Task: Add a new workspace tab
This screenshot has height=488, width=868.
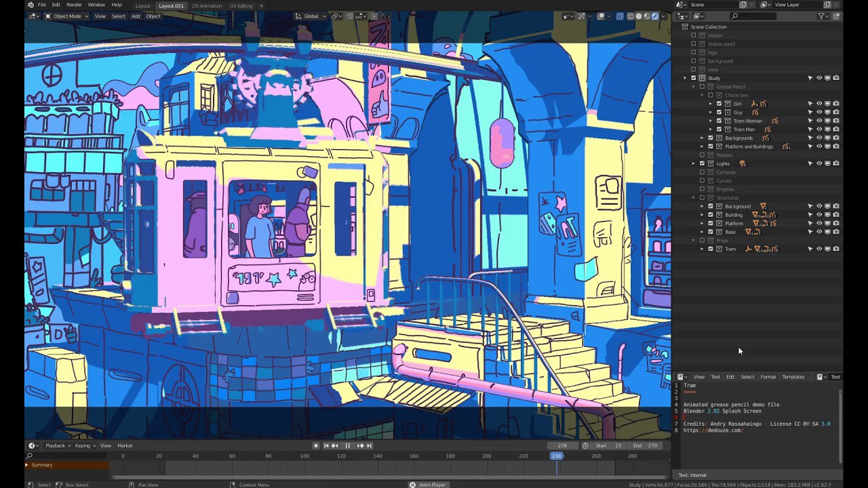Action: [x=261, y=5]
